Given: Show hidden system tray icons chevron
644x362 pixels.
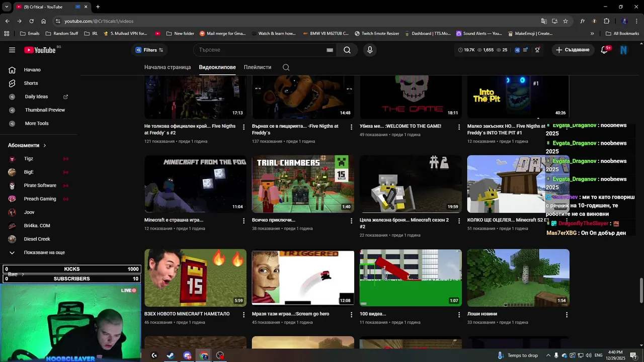Looking at the screenshot, I should [x=548, y=355].
